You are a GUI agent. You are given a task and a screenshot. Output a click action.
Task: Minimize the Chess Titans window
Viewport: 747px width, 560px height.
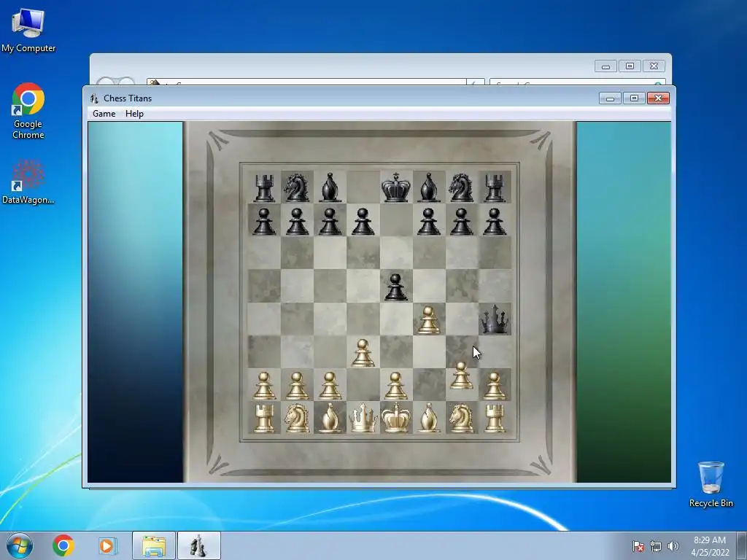(x=611, y=98)
